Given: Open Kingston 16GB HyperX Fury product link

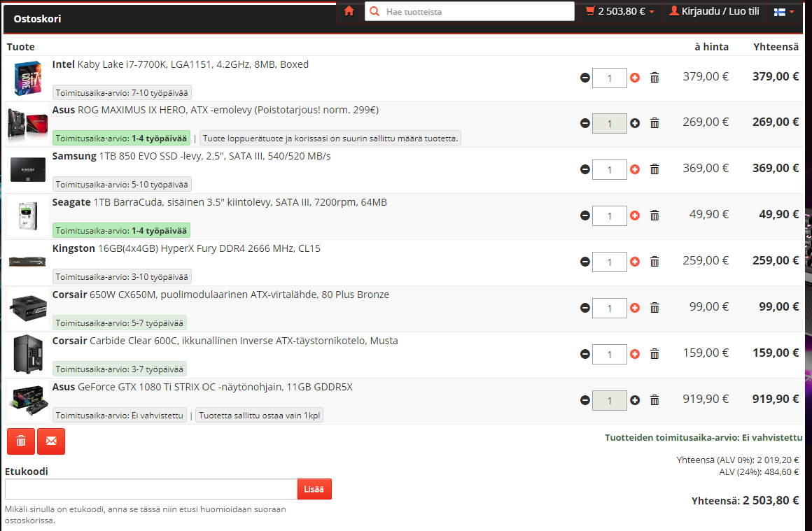Looking at the screenshot, I should (x=186, y=248).
